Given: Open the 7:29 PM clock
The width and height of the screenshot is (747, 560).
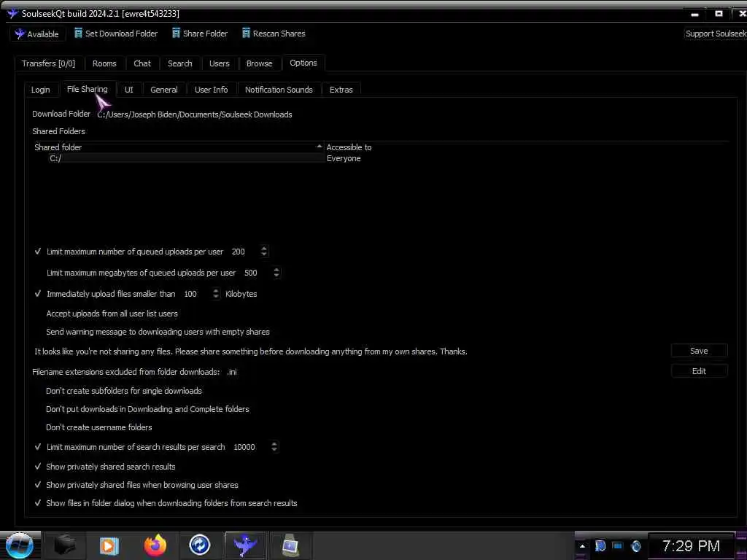Looking at the screenshot, I should click(691, 545).
